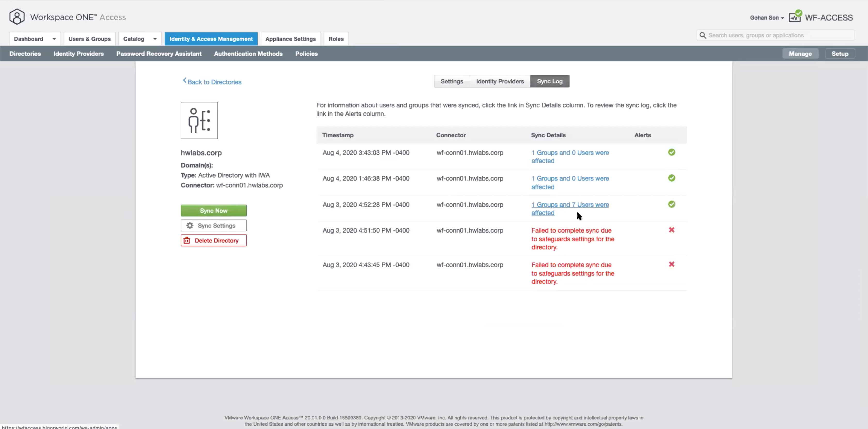This screenshot has height=429, width=868.
Task: Switch to the Settings tab
Action: tap(452, 81)
